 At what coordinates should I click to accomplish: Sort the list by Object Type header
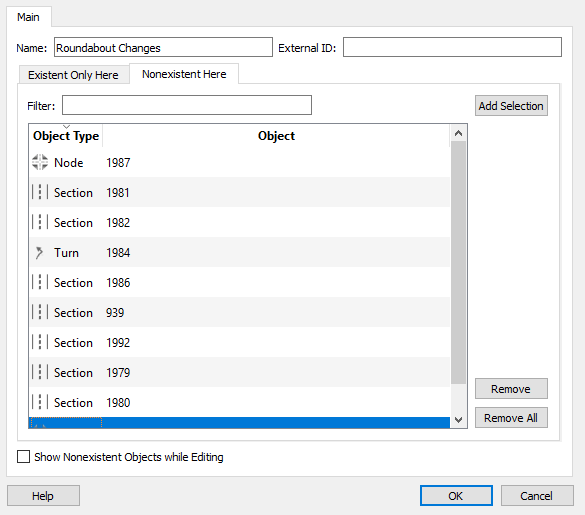click(66, 136)
